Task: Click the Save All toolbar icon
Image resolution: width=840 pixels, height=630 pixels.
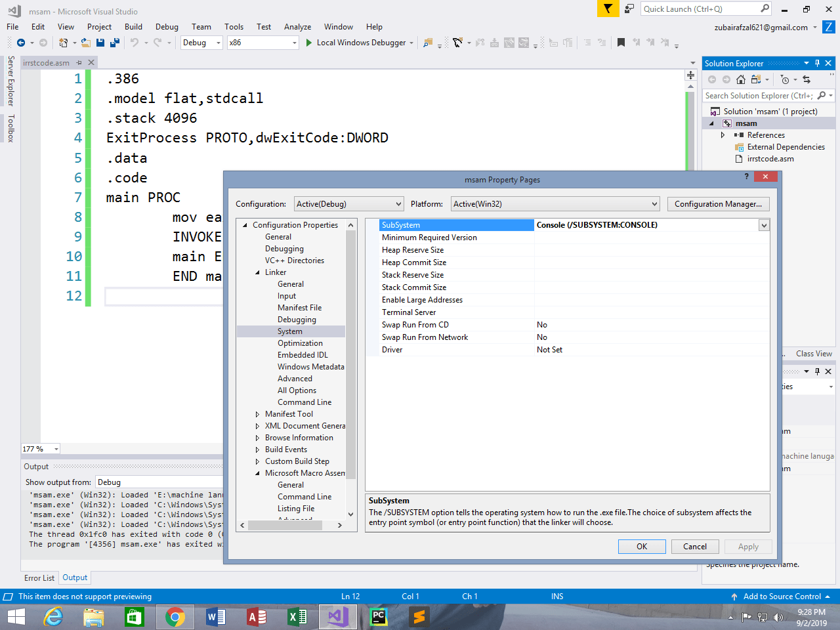Action: tap(115, 43)
